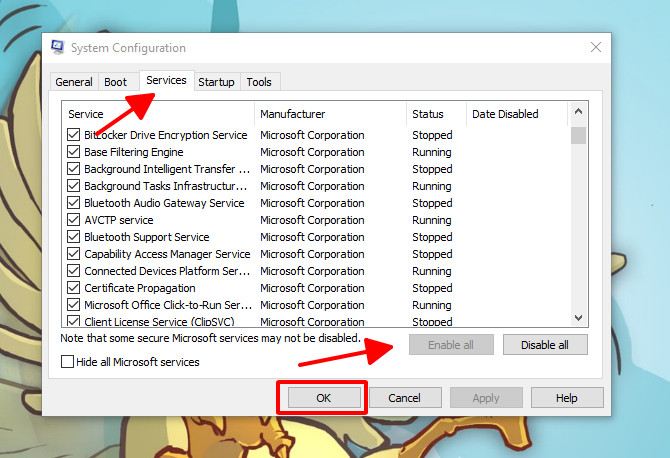Switch to the General tab

(74, 82)
